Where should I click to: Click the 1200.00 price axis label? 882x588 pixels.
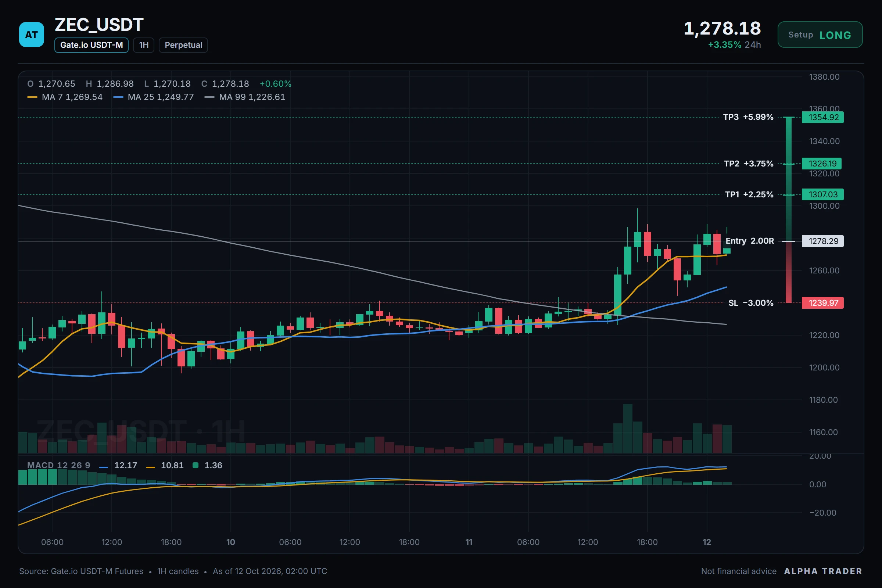824,367
